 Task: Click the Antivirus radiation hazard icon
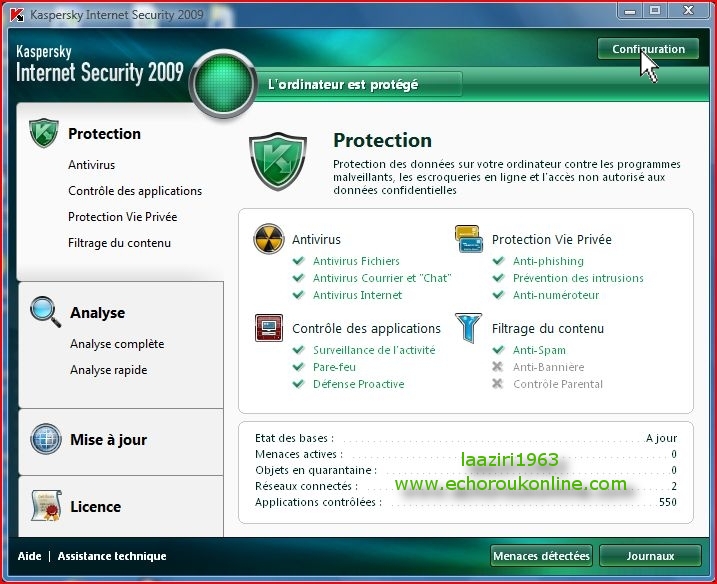coord(268,239)
